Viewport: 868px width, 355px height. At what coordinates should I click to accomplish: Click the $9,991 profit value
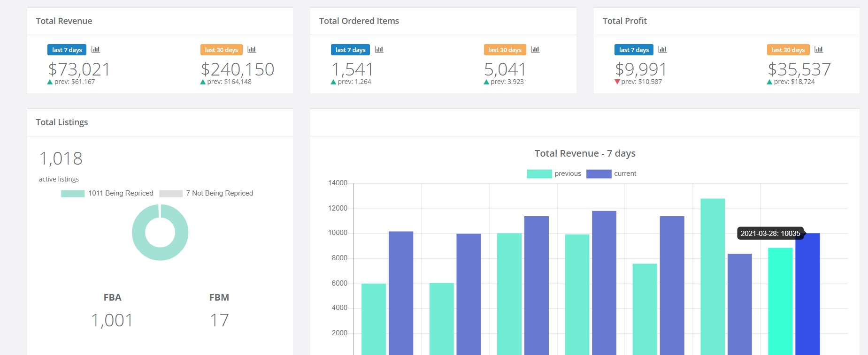641,69
